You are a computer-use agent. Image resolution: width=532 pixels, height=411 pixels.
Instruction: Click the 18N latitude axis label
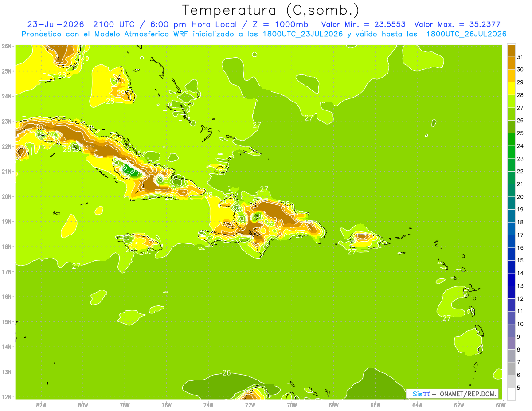[x=7, y=247]
